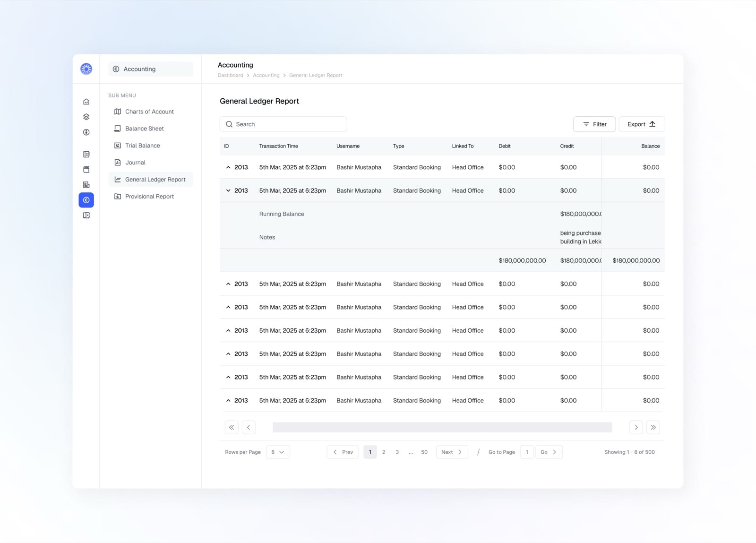The width and height of the screenshot is (756, 543).
Task: Jump to last page double-chevron button
Action: coord(653,427)
